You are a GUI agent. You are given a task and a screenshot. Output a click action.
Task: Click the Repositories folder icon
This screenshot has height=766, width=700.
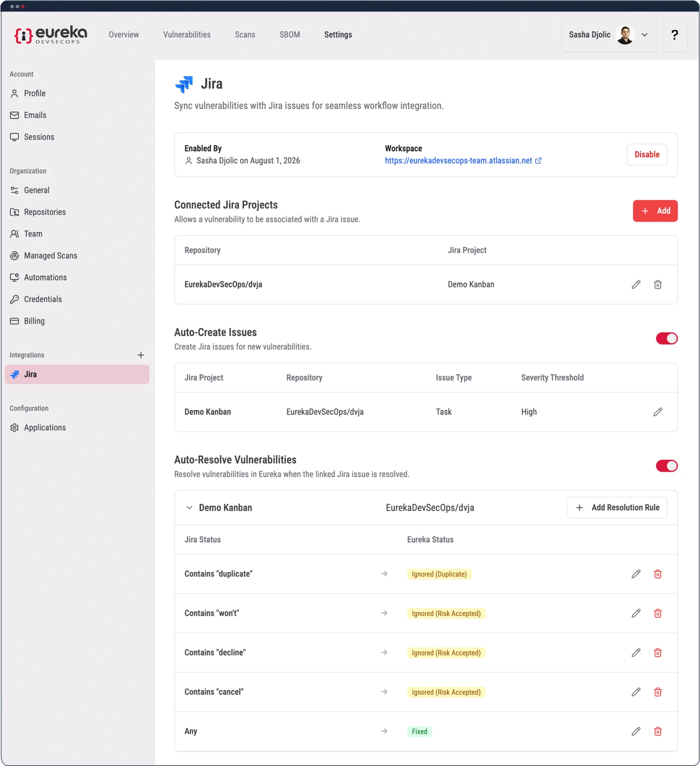point(14,212)
